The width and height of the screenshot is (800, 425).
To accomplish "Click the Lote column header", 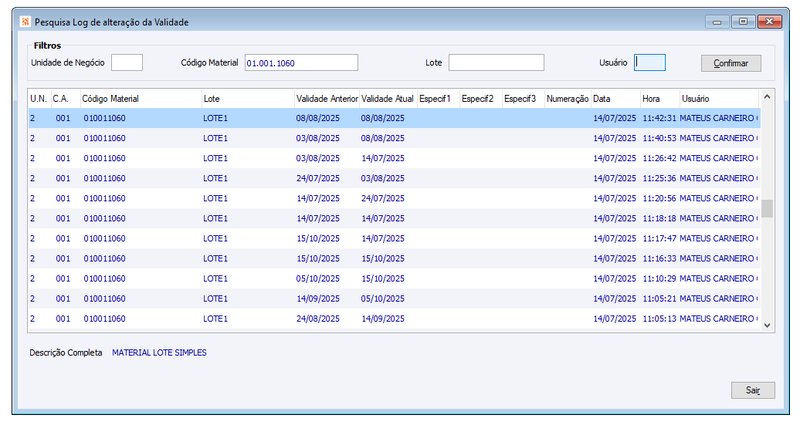I will coord(248,98).
